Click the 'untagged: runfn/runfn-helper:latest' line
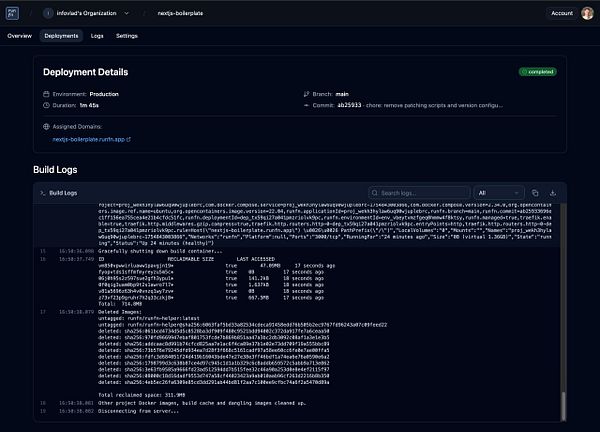Screen dimensions: 600x432 (x=149, y=318)
